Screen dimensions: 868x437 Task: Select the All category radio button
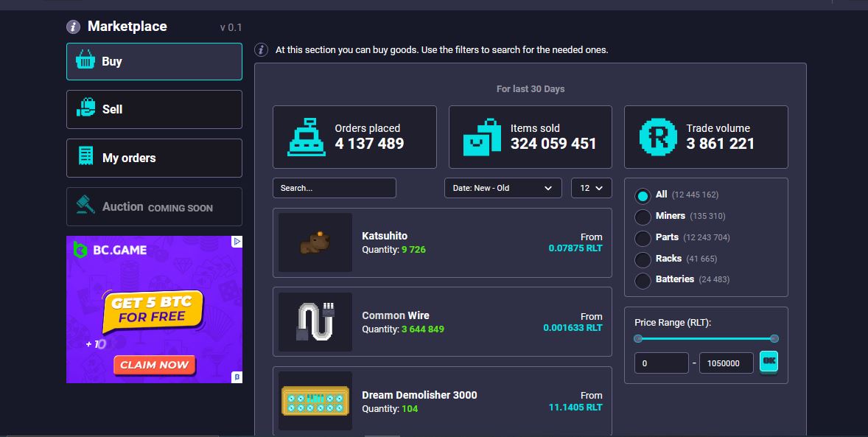642,195
